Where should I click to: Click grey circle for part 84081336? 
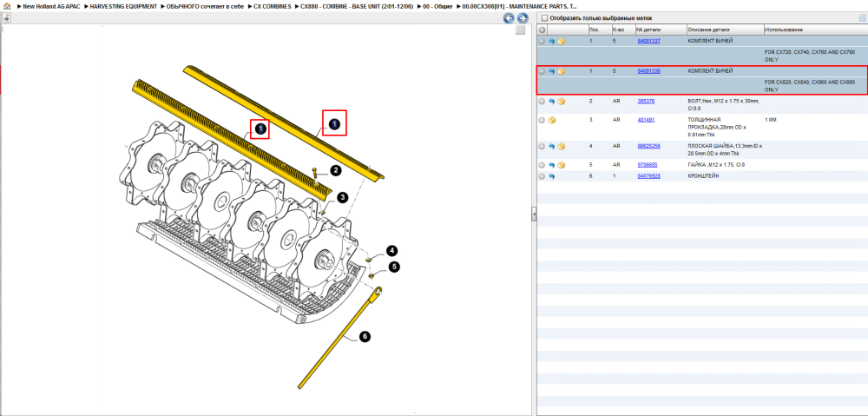pyautogui.click(x=542, y=71)
